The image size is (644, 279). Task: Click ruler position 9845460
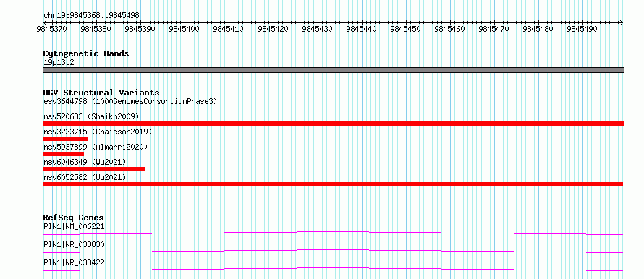(x=450, y=29)
